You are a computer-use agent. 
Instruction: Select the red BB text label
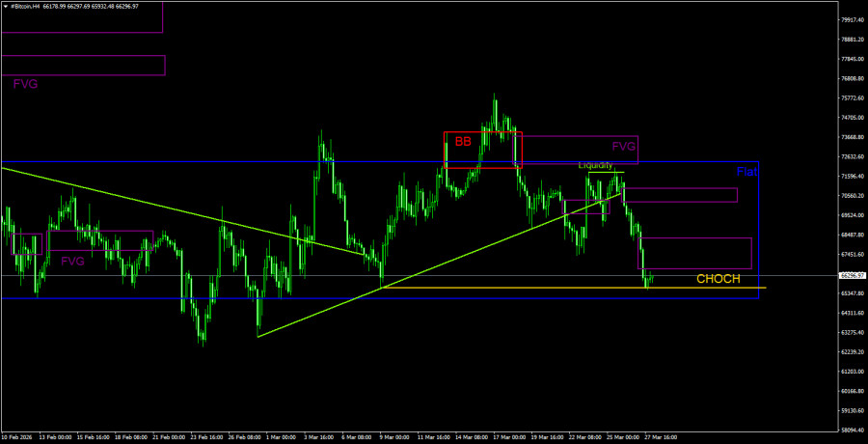coord(463,142)
